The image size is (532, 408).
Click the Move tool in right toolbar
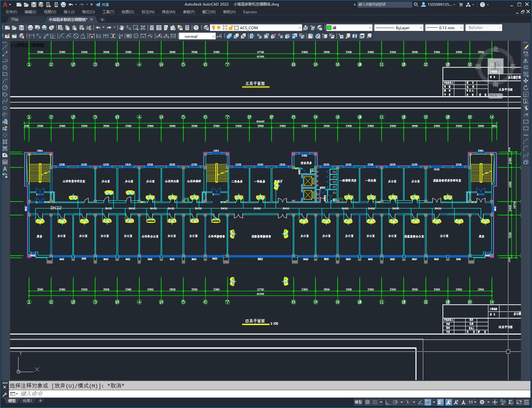click(x=526, y=81)
